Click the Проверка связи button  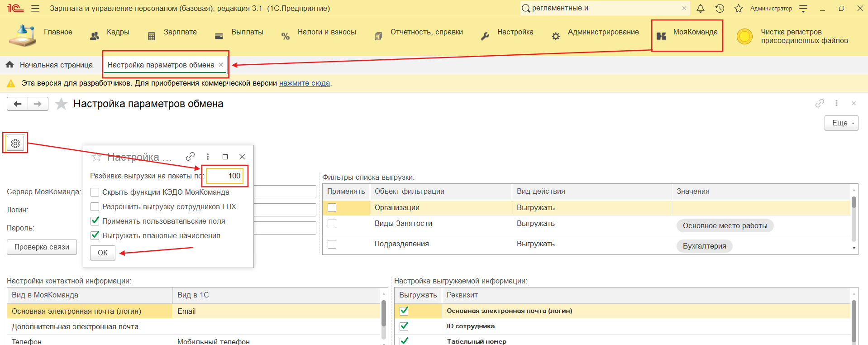click(42, 247)
